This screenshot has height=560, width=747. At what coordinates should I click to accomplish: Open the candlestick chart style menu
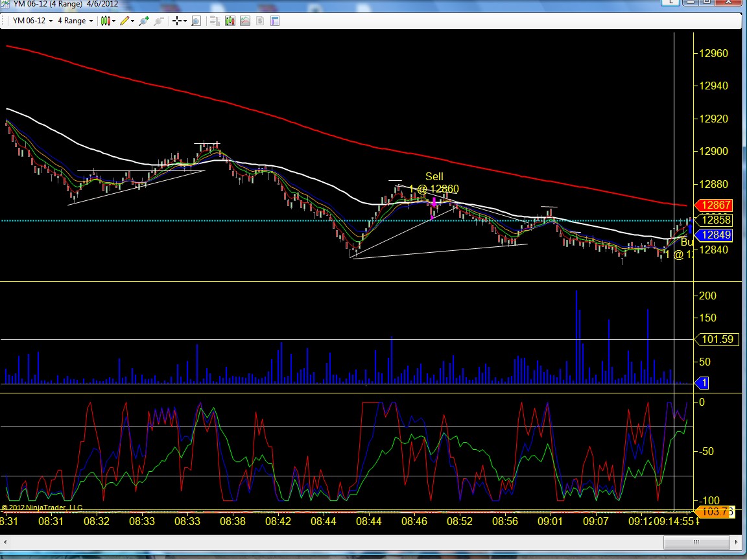108,21
